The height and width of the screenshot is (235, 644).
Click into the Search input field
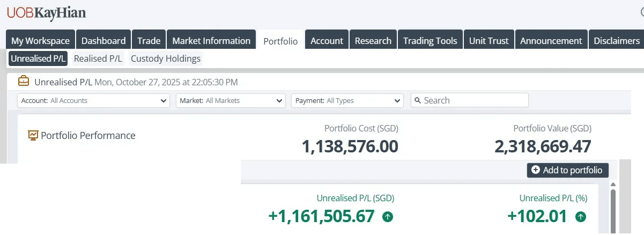[x=472, y=100]
